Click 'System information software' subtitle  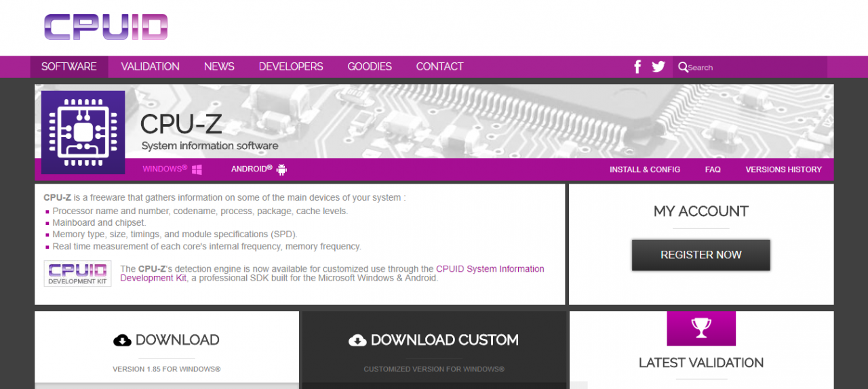210,146
